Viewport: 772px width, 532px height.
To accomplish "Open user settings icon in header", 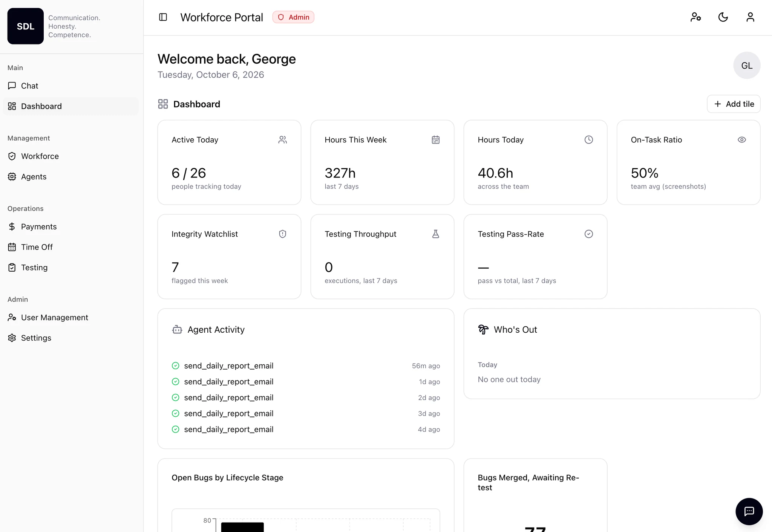I will (695, 17).
